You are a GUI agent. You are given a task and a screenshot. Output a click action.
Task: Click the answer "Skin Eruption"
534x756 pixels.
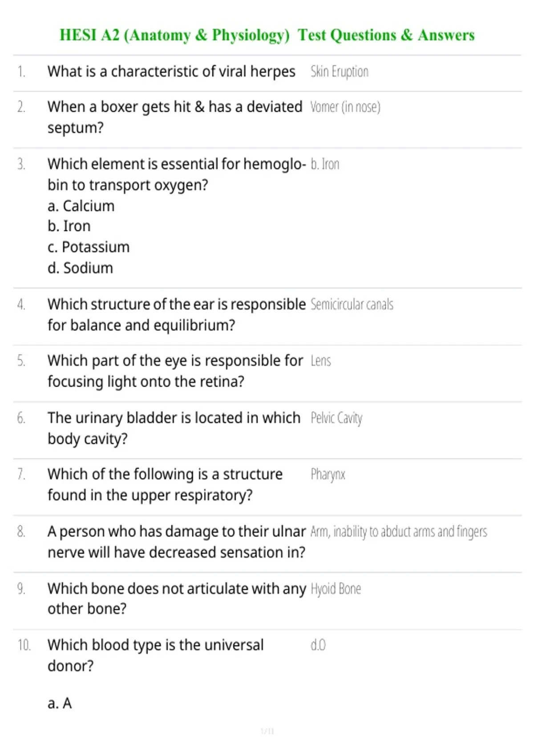tap(340, 72)
